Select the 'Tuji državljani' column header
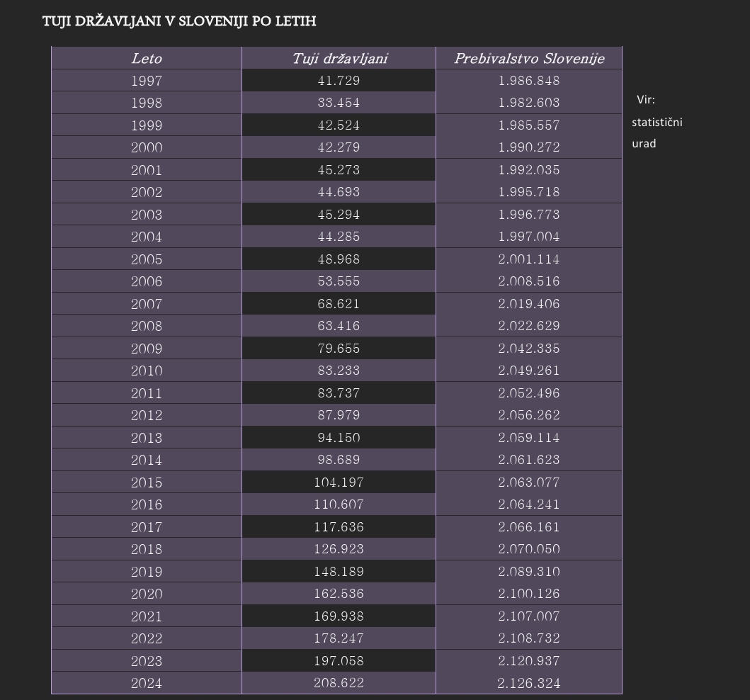This screenshot has height=700, width=750. point(339,59)
